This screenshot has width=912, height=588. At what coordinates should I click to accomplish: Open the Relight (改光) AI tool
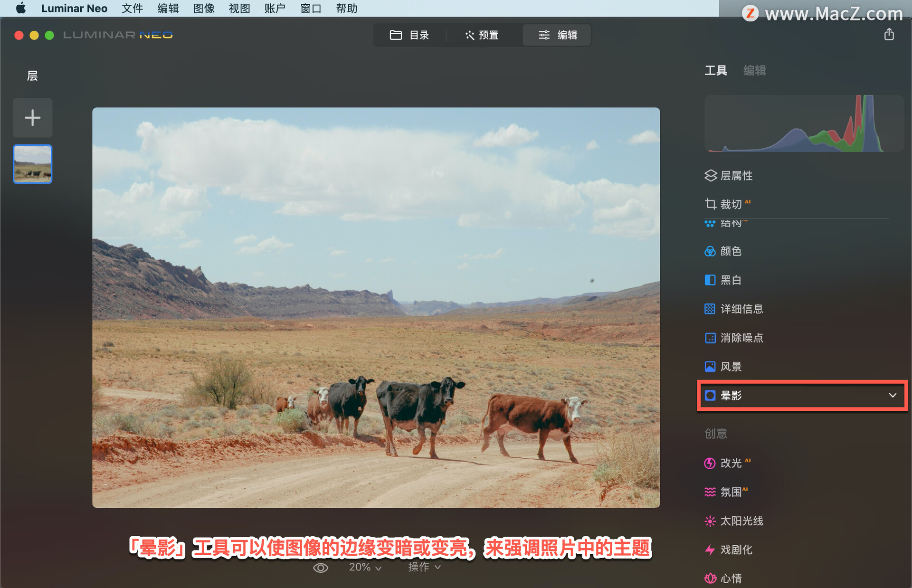pyautogui.click(x=728, y=463)
